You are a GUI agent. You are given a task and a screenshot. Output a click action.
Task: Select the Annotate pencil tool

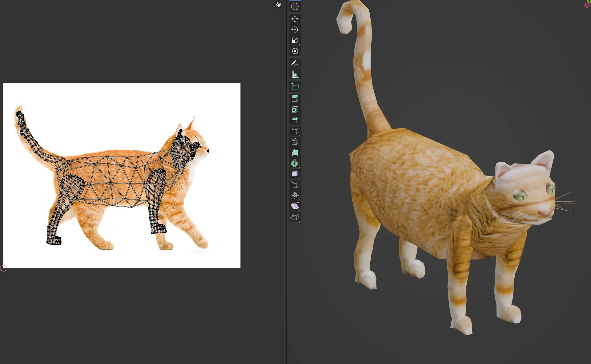295,63
